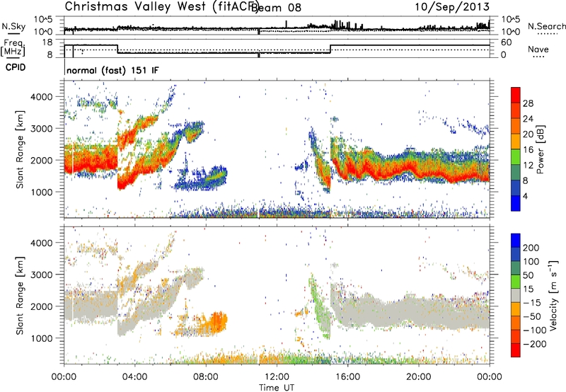Click the "50" velocity colorbar label

(x=528, y=275)
